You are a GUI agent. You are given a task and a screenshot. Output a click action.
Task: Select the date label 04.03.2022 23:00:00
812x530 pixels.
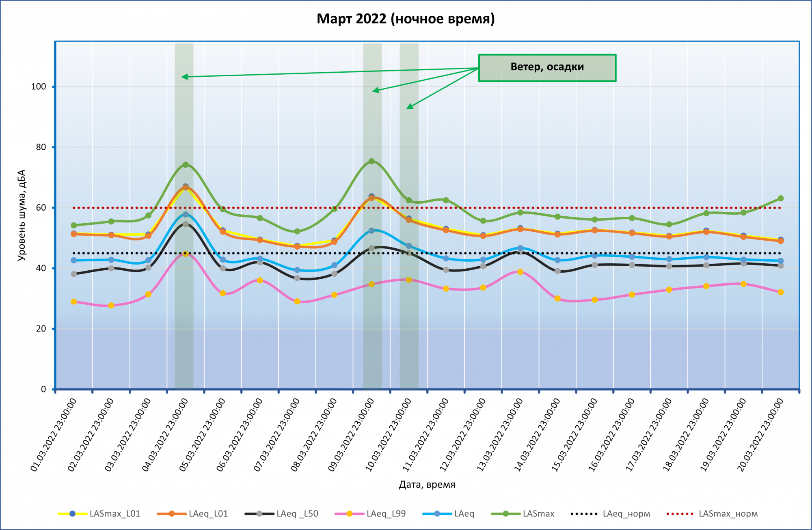165,435
